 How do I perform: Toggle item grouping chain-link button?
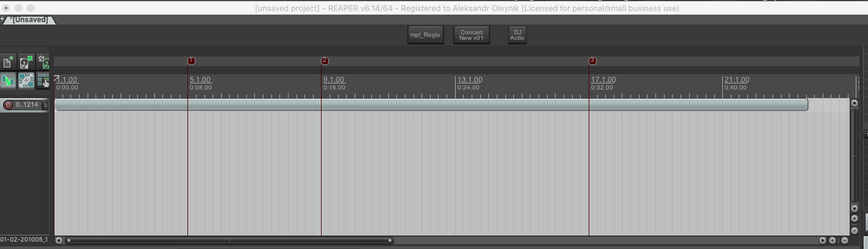(x=26, y=80)
